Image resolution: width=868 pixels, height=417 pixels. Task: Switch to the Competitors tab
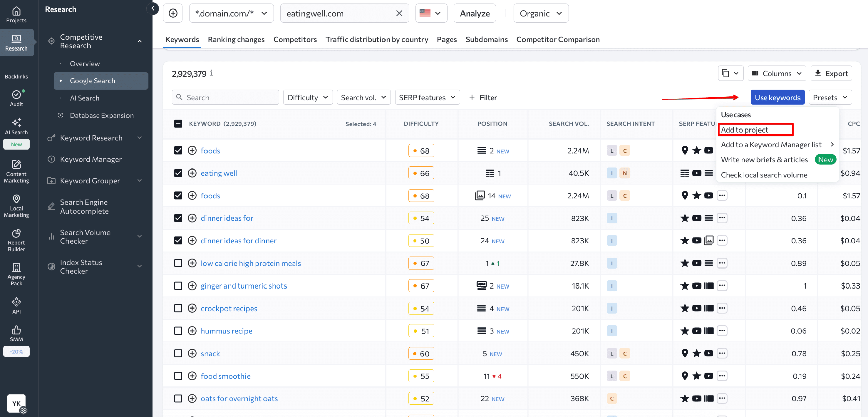pyautogui.click(x=295, y=39)
